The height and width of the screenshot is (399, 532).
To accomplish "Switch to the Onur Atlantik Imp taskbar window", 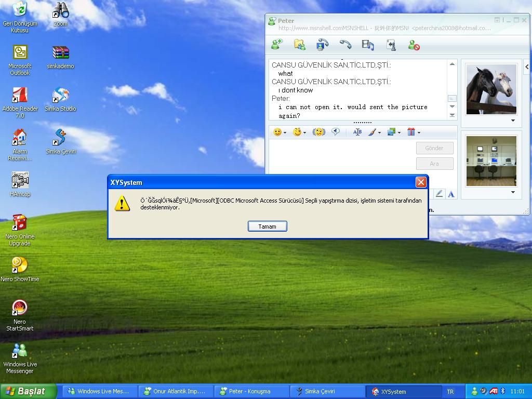I will 176,391.
